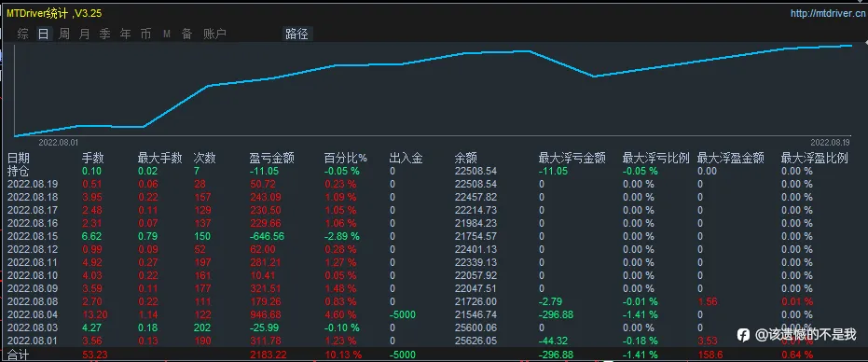The width and height of the screenshot is (868, 362).
Task: Open the 账户 account tab
Action: coord(214,35)
